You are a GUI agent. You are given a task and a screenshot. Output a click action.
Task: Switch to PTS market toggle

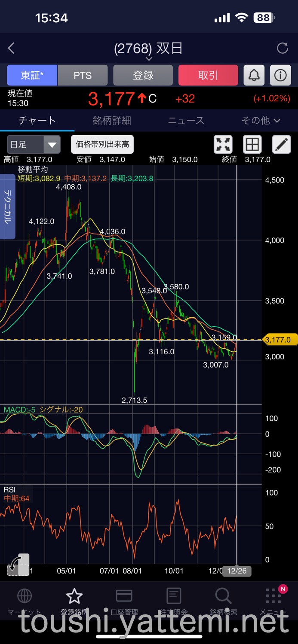[x=83, y=76]
